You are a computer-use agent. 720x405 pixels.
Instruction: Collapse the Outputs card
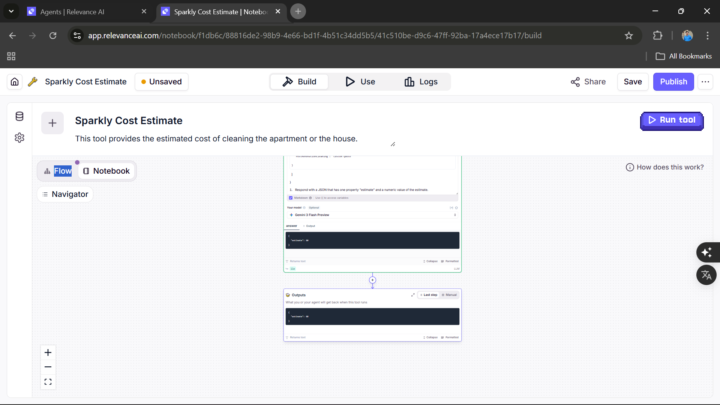click(431, 337)
